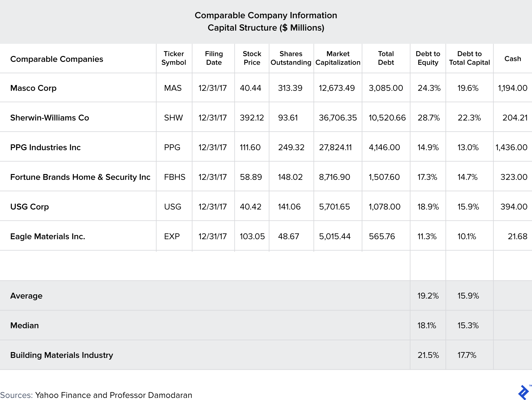Screen dimensions: 532x400
Task: Select the Cash column header
Action: pyautogui.click(x=513, y=59)
